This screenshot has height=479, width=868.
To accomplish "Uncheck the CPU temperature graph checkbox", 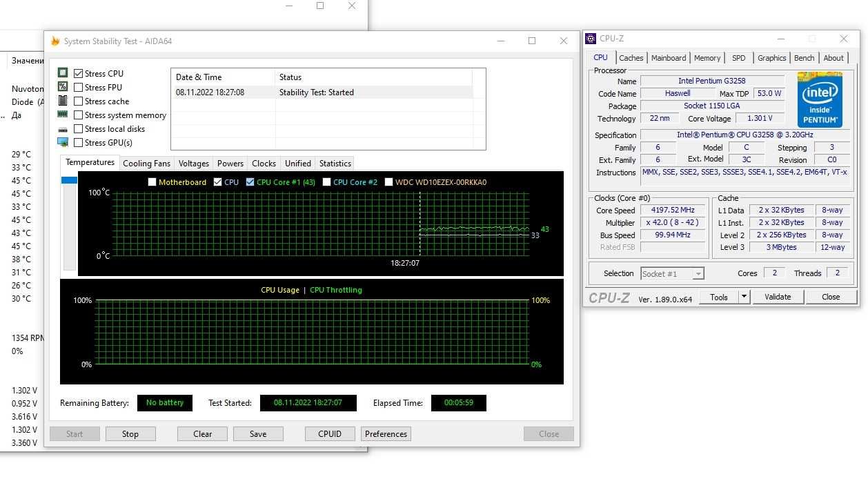I will [x=218, y=182].
